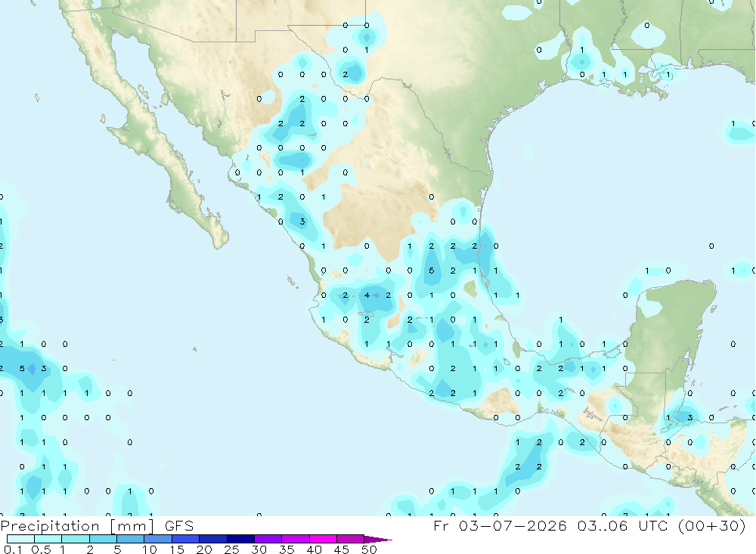Click the '0.5' legend tick label
756x554 pixels.
(x=41, y=549)
